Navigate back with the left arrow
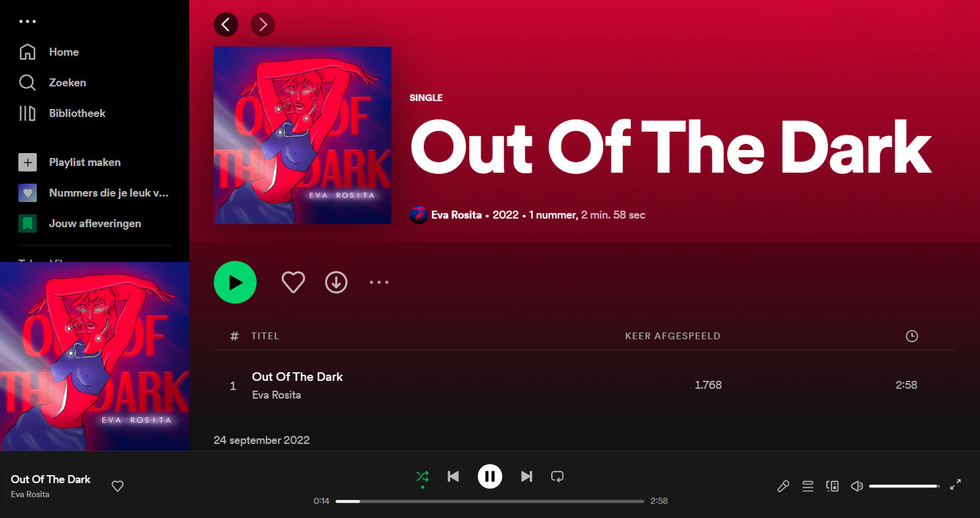This screenshot has width=980, height=518. tap(226, 24)
